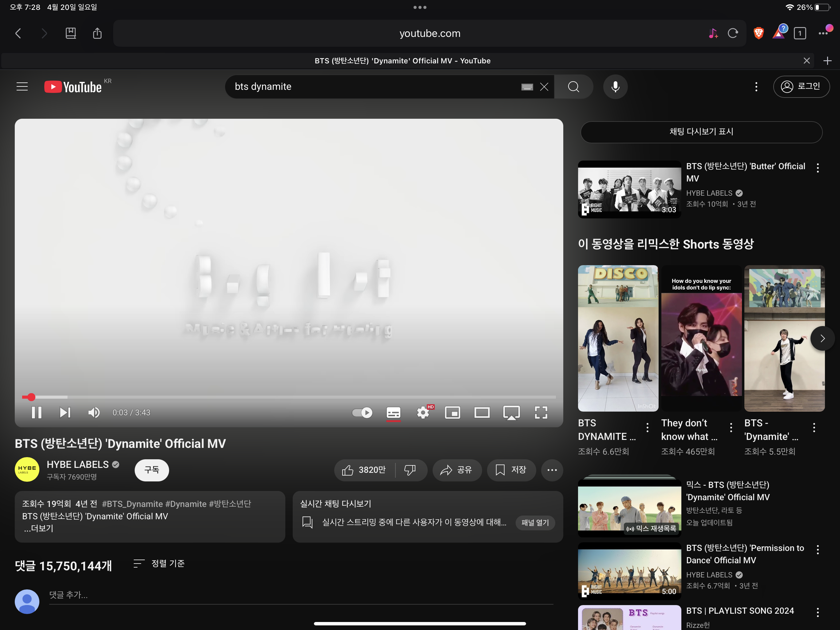Viewport: 840px width, 630px height.
Task: Skip to the next video
Action: coord(65,412)
